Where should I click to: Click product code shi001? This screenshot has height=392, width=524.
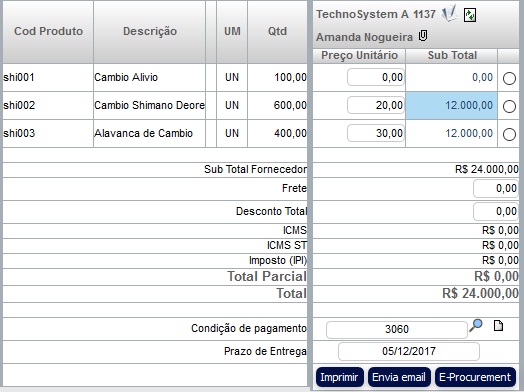[x=19, y=78]
